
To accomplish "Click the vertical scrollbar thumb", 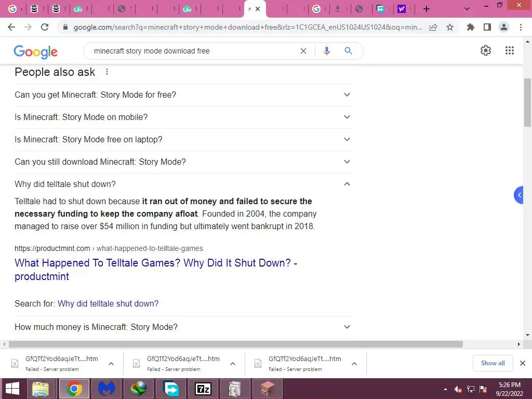I will click(x=528, y=102).
